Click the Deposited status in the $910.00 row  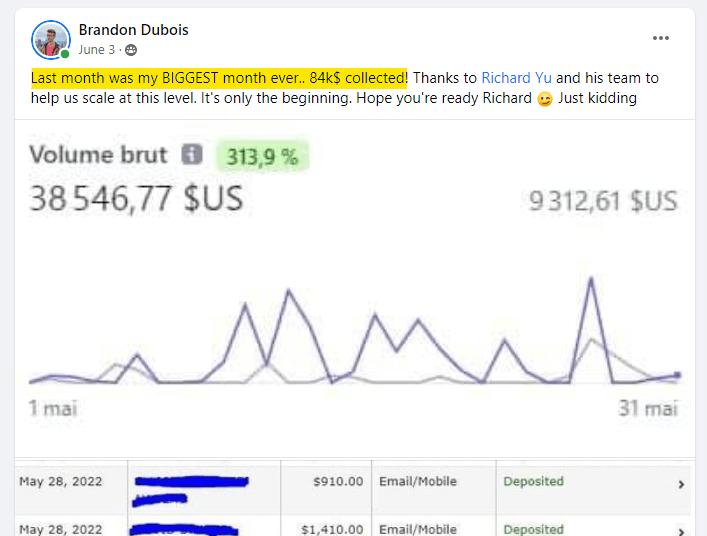533,482
